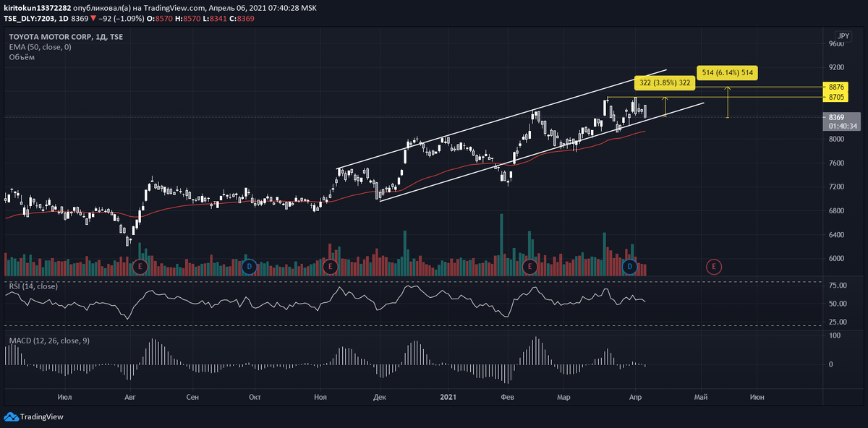Image resolution: width=868 pixels, height=428 pixels.
Task: Click the TradingView.com text in the header
Action: tap(176, 7)
